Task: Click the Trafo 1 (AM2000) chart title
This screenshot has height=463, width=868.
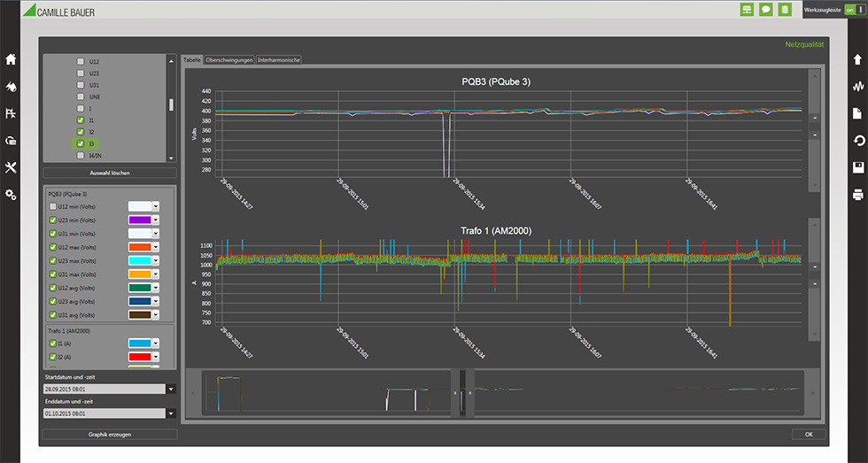Action: (x=496, y=231)
